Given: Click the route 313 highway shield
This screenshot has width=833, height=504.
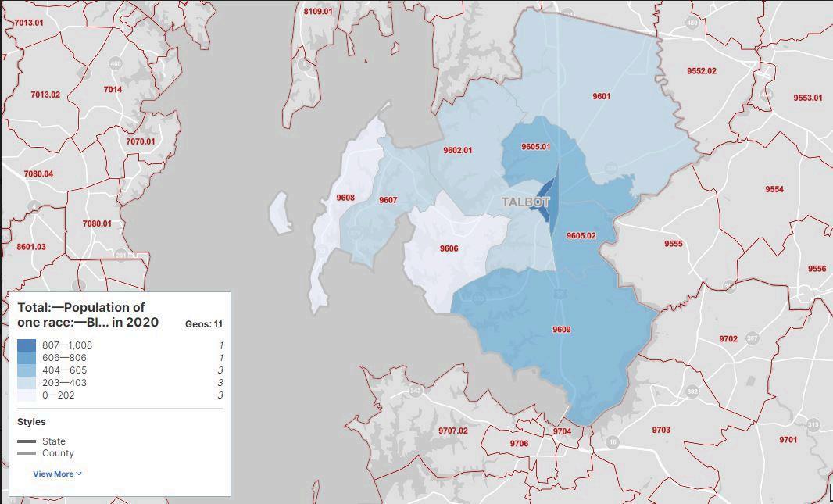Looking at the screenshot, I should click(x=813, y=424).
